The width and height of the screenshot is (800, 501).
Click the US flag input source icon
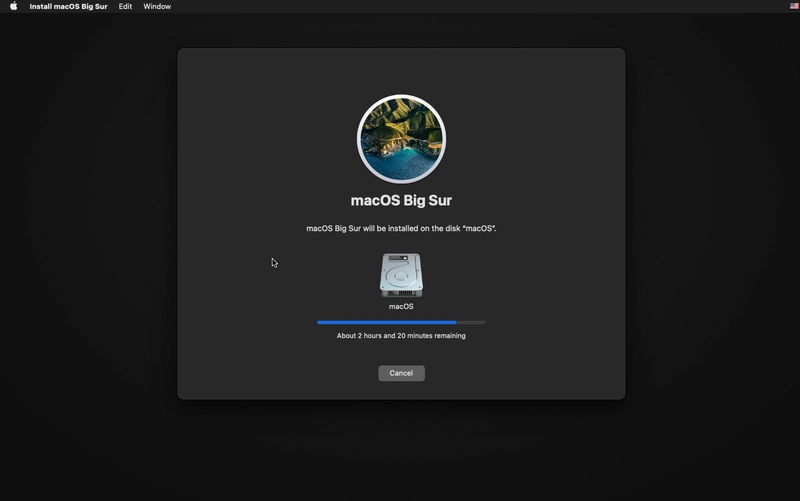coord(794,6)
